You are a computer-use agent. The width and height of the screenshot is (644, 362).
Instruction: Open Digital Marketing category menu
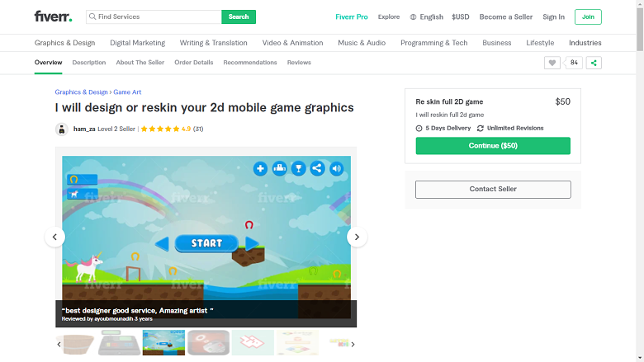pyautogui.click(x=137, y=43)
